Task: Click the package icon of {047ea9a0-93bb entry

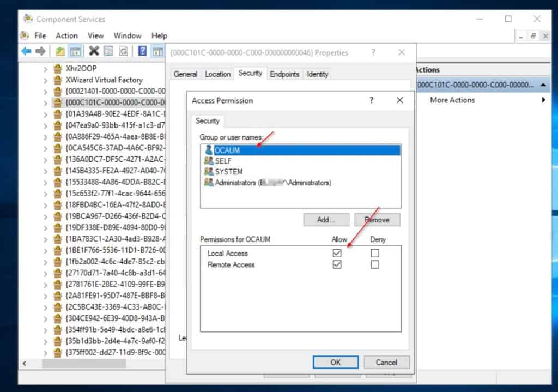Action: point(58,125)
